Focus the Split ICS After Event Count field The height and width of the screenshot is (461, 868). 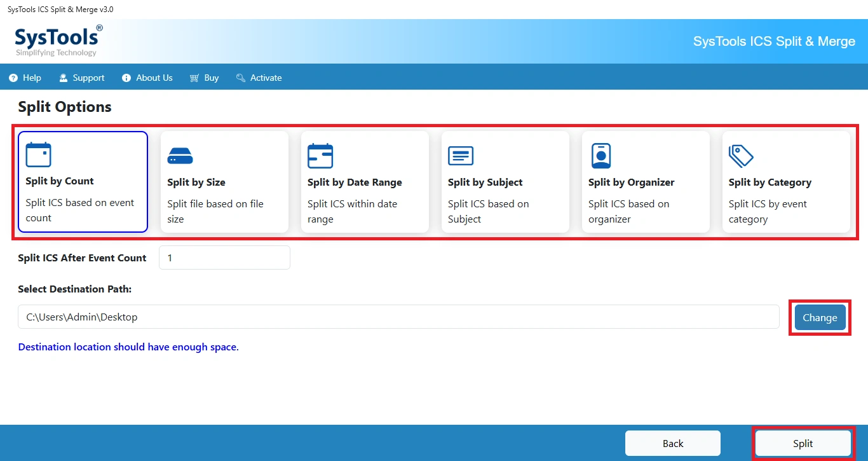point(224,258)
